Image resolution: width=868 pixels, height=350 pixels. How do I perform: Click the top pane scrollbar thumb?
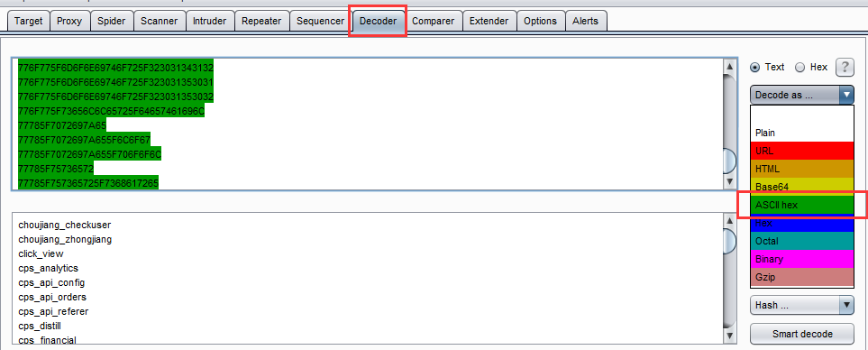[729, 161]
